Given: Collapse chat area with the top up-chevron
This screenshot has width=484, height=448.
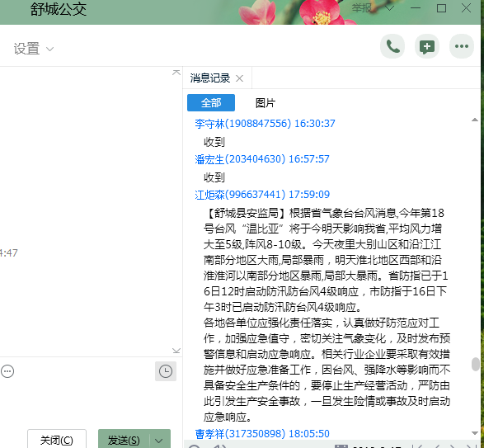Looking at the screenshot, I should click(176, 73).
